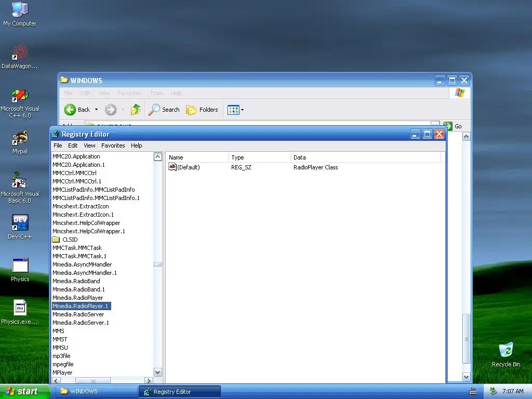Open the View menu in Registry Editor
The image size is (532, 399).
[x=89, y=145]
